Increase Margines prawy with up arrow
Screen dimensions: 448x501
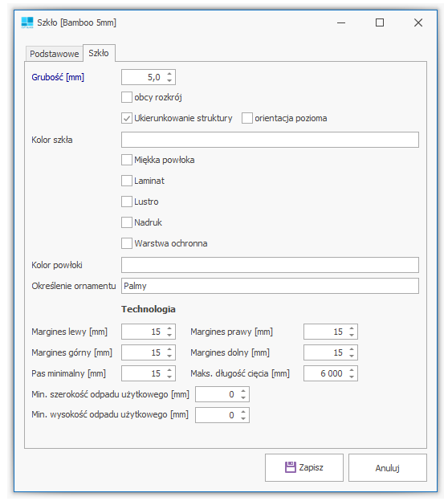tap(352, 328)
